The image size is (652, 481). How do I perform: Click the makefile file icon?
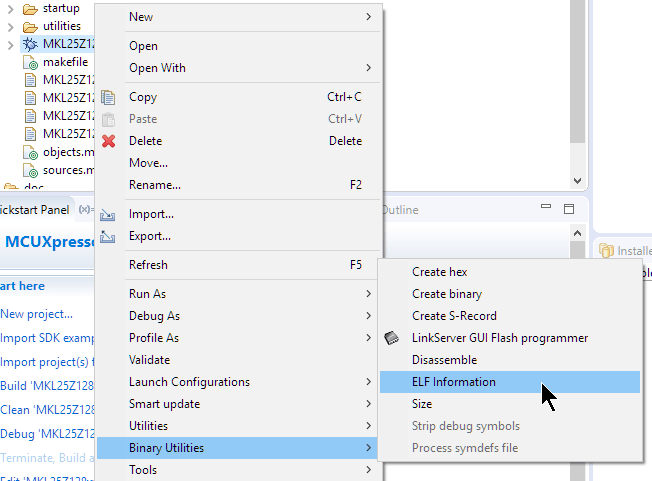click(30, 62)
